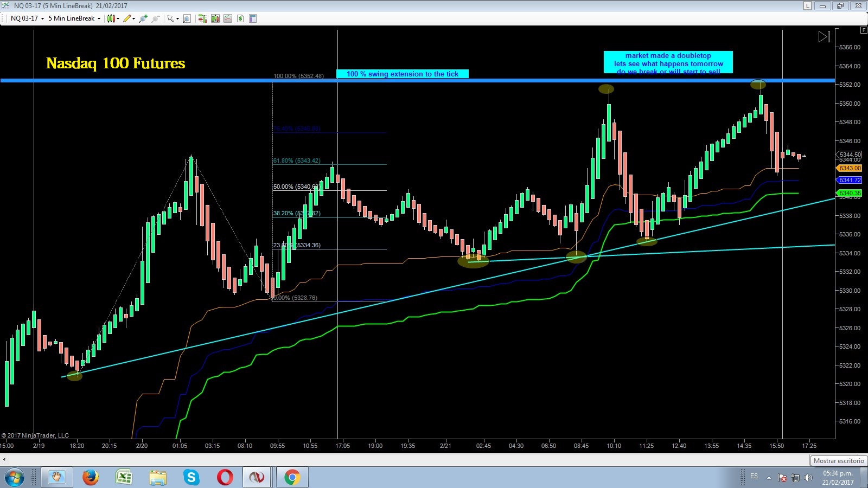Screen dimensions: 868x488
Task: Open the chart properties icon
Action: click(x=253, y=18)
